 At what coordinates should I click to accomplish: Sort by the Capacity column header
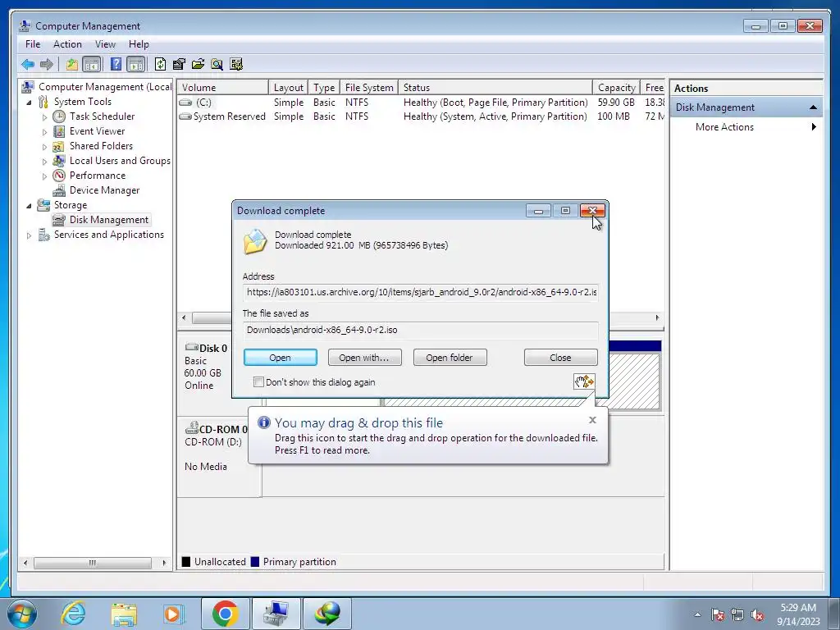(x=617, y=87)
